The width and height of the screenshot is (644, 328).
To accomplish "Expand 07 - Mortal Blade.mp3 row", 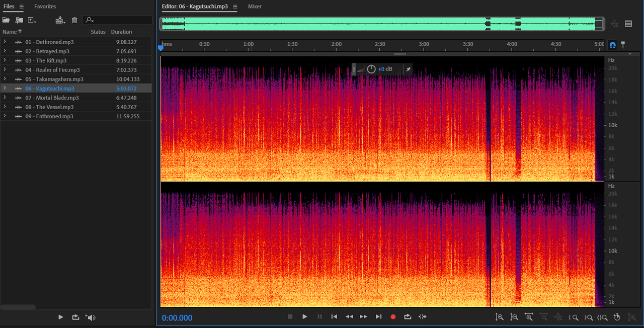I will pyautogui.click(x=5, y=98).
